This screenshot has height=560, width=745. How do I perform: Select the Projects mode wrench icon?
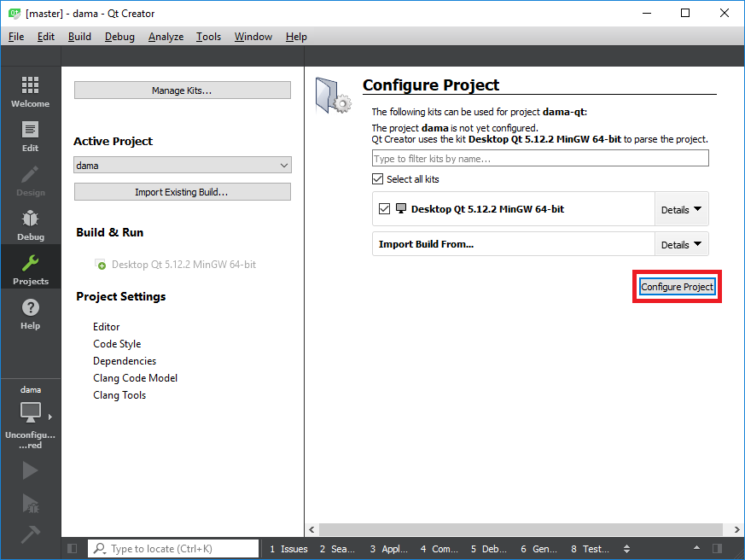click(x=31, y=263)
